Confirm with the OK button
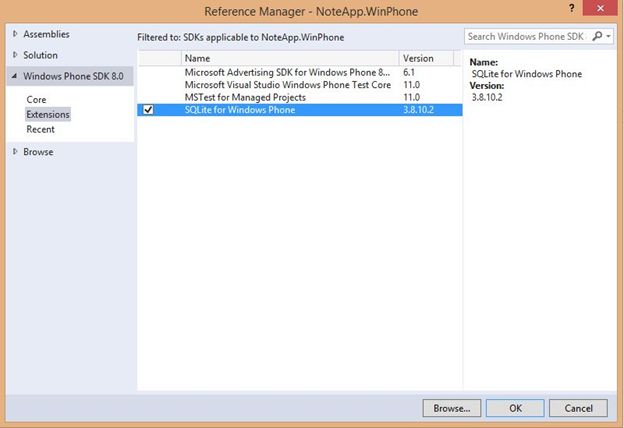Screen dimensions: 624x428 (515, 408)
